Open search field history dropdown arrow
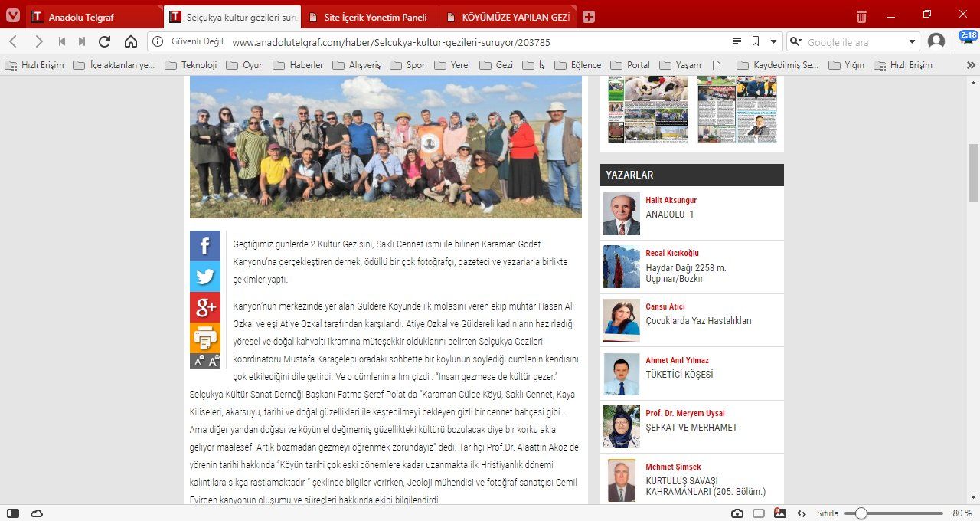 point(912,42)
